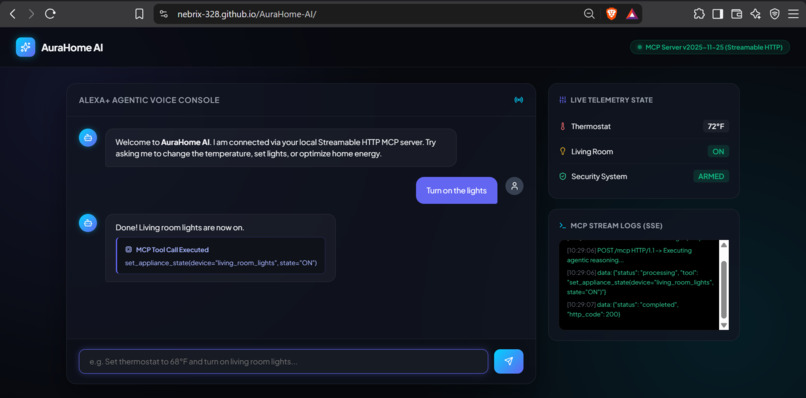
Task: Click the thermometer icon next to Thermostat
Action: 562,126
